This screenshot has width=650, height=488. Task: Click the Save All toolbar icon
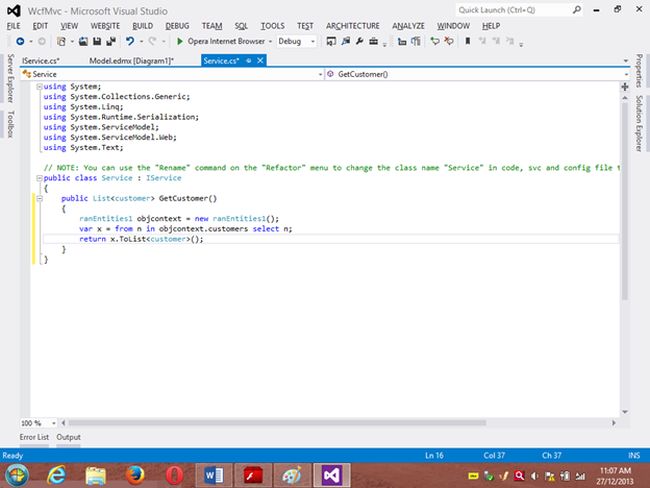pos(109,41)
